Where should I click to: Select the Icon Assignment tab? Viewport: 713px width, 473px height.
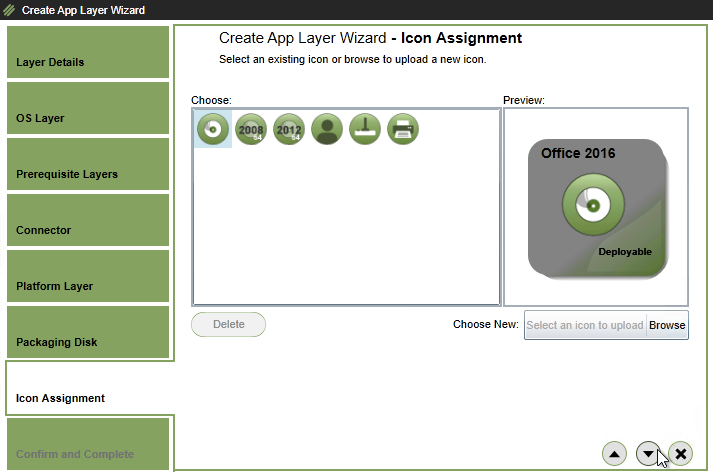point(90,388)
